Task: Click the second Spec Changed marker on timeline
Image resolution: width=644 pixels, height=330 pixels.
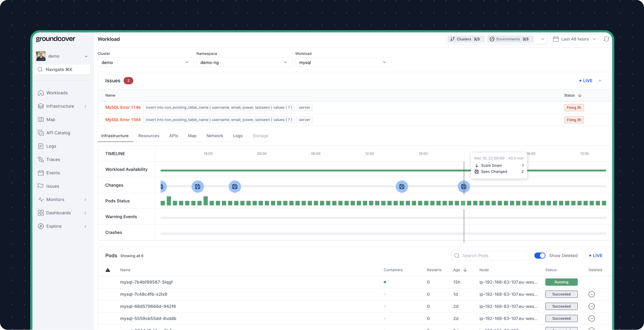Action: coord(198,187)
